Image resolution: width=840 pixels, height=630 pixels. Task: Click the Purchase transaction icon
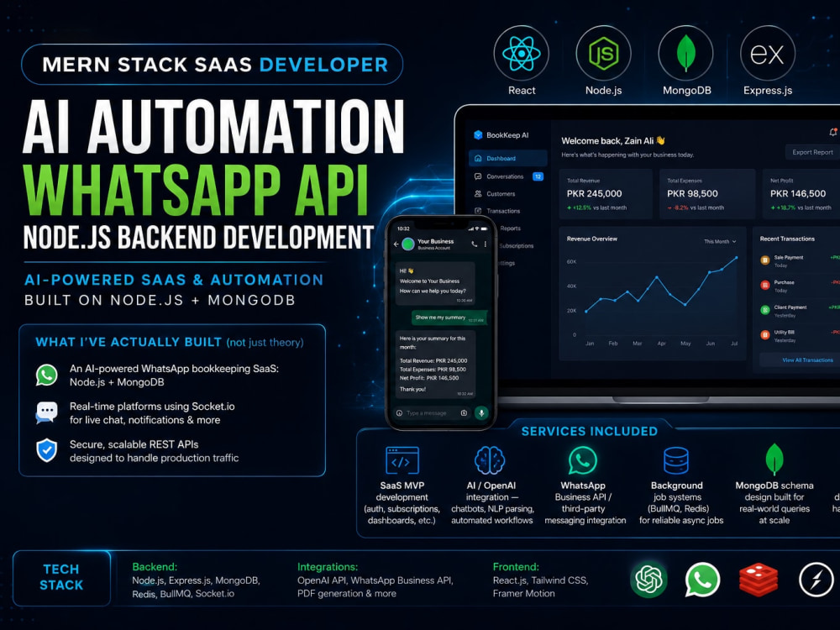(765, 285)
